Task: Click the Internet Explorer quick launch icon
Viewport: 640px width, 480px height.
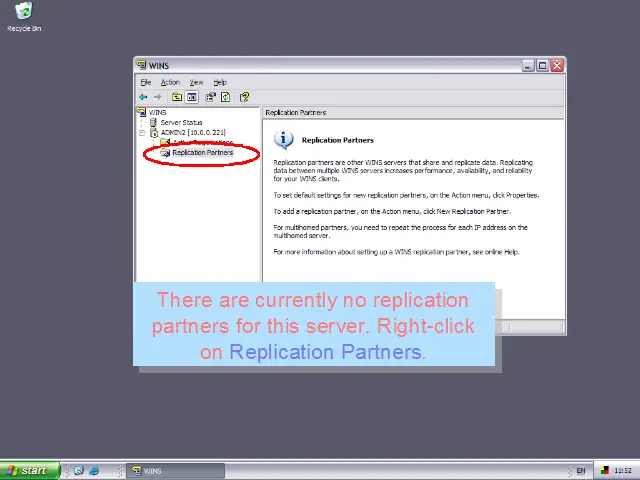Action: [94, 470]
